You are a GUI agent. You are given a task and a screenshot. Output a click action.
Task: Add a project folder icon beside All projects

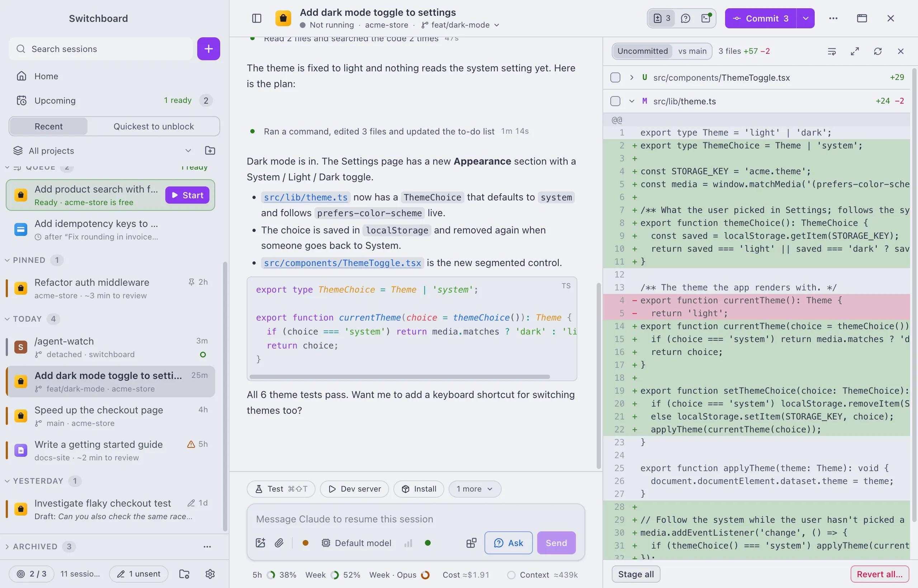(210, 151)
